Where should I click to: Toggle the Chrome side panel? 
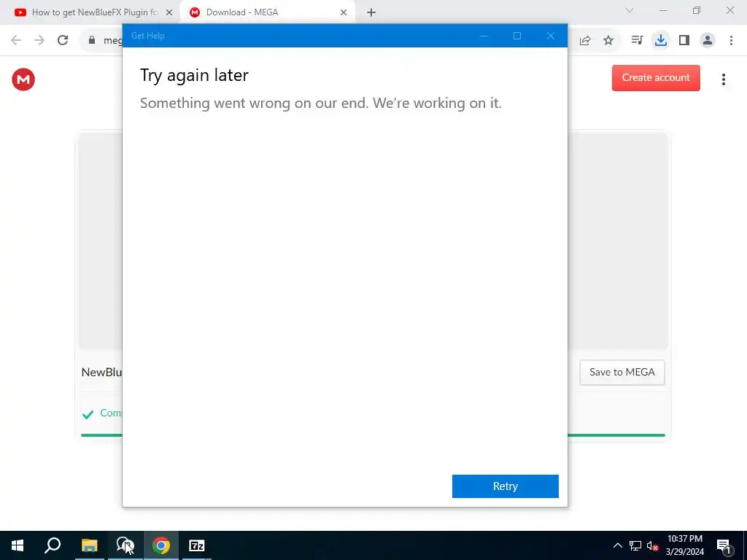click(684, 40)
